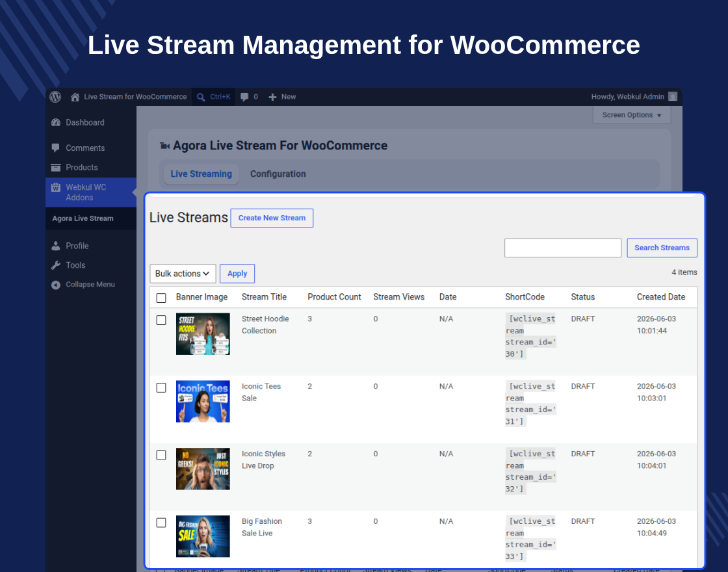The height and width of the screenshot is (572, 728).
Task: Click Apply bulk action button
Action: pos(237,274)
